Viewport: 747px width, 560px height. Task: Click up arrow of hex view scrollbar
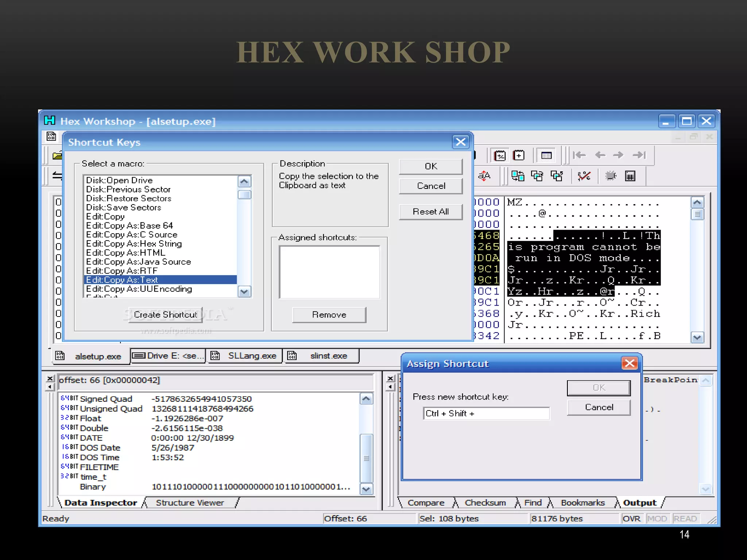tap(697, 202)
